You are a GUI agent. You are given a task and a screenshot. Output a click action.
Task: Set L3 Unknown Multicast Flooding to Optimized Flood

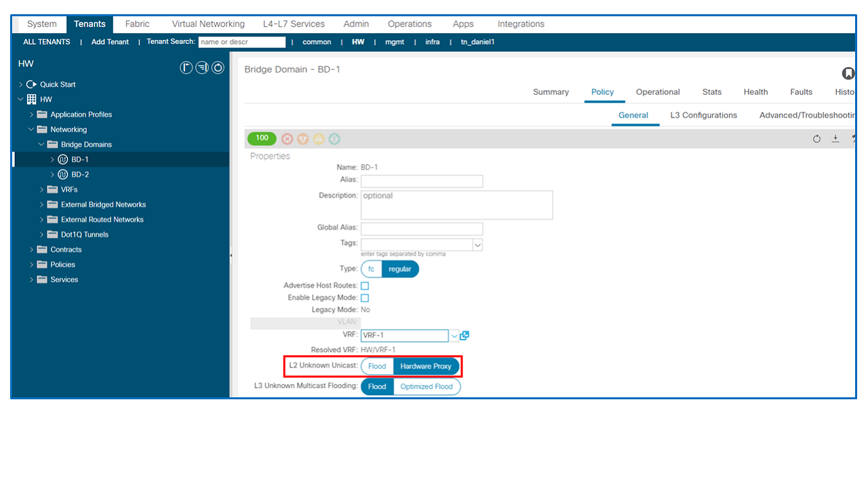pos(426,386)
